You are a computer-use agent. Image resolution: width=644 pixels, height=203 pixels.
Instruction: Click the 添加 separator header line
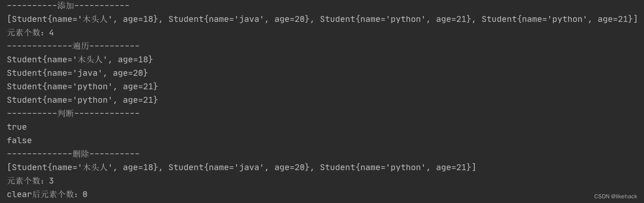tap(68, 5)
